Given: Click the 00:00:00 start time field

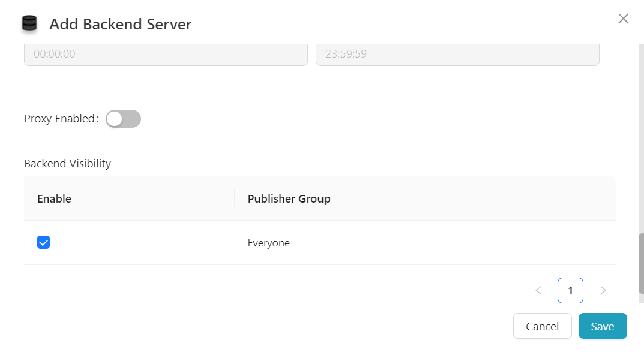Looking at the screenshot, I should coord(166,54).
